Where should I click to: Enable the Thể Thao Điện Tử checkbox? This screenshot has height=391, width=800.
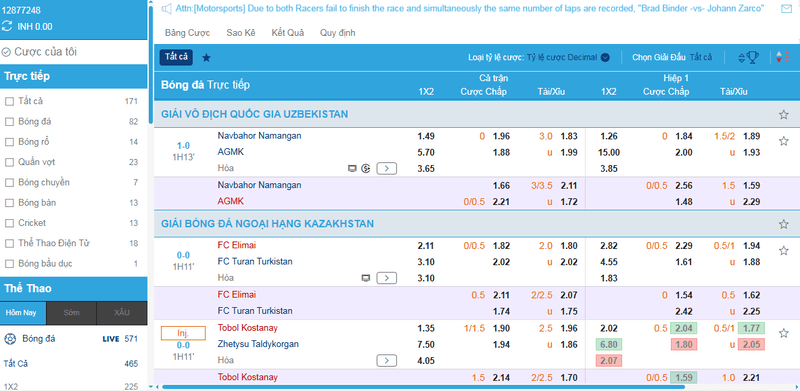tap(9, 243)
